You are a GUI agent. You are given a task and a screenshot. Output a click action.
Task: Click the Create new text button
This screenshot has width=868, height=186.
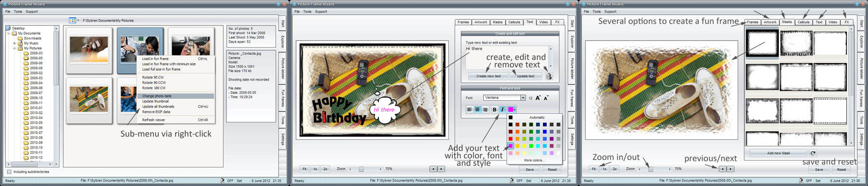pyautogui.click(x=488, y=76)
